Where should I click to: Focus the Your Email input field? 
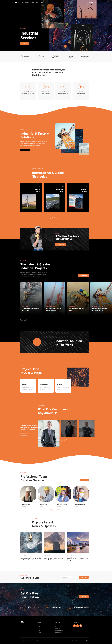pos(69,577)
